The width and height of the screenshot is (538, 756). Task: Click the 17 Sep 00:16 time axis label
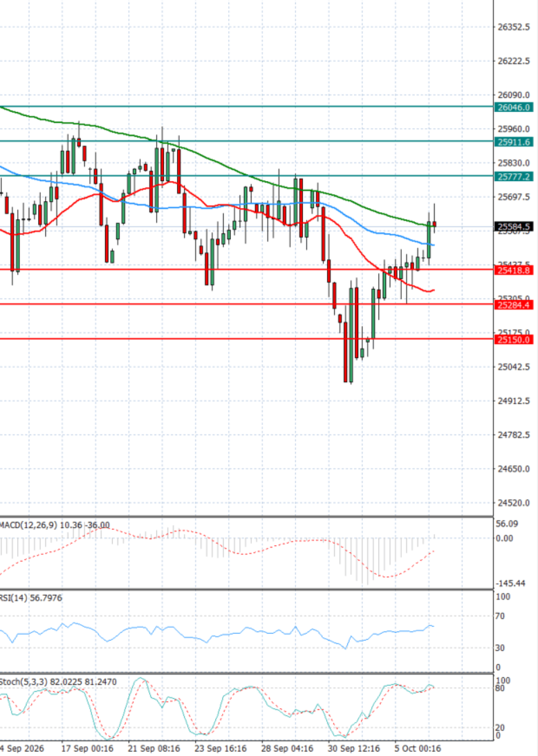click(x=87, y=748)
